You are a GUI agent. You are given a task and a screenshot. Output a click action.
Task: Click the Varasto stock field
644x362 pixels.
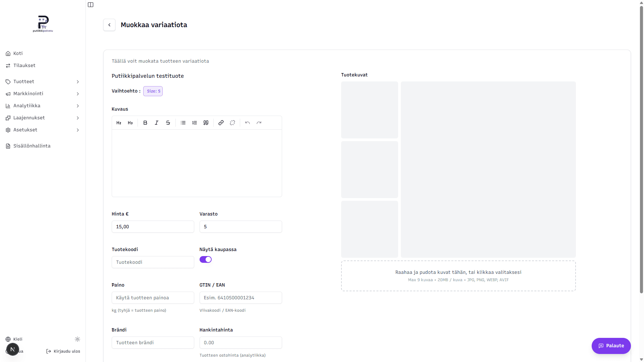coord(241,227)
